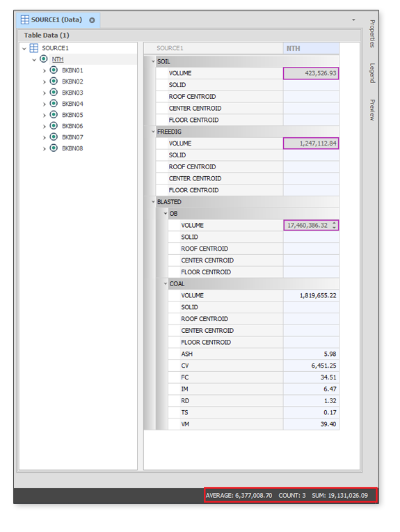Increase OB volume with spinner up arrow
This screenshot has width=400, height=532.
(334, 223)
